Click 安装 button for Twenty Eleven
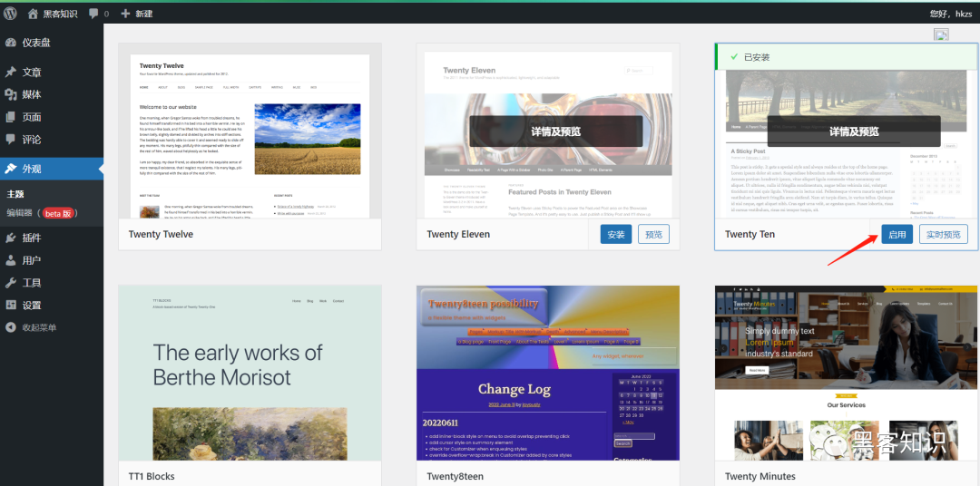The height and width of the screenshot is (486, 980). (616, 234)
